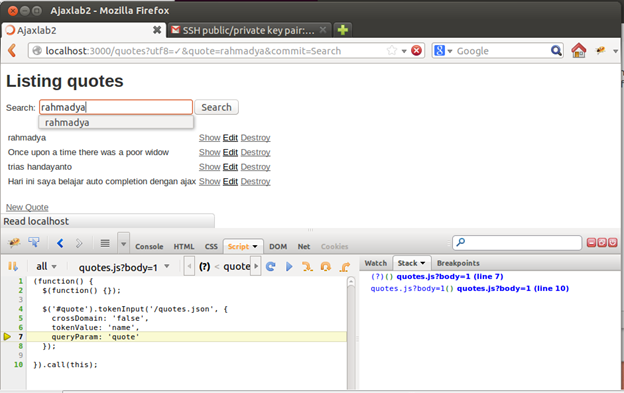The width and height of the screenshot is (624, 393).
Task: Click the magnifier search icon in Google box
Action: pyautogui.click(x=556, y=51)
